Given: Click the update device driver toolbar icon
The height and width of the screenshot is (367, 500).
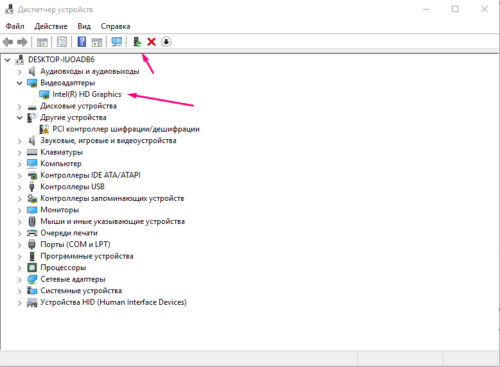Looking at the screenshot, I should point(137,42).
